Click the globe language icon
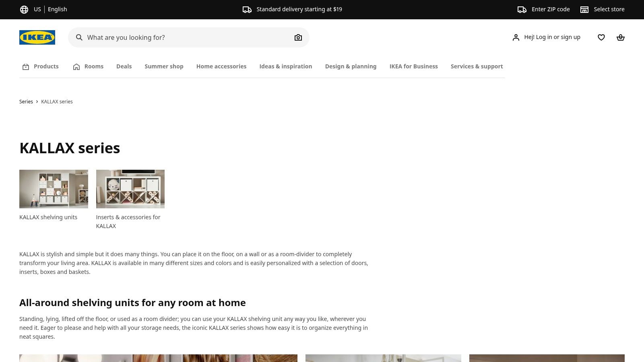 [24, 9]
